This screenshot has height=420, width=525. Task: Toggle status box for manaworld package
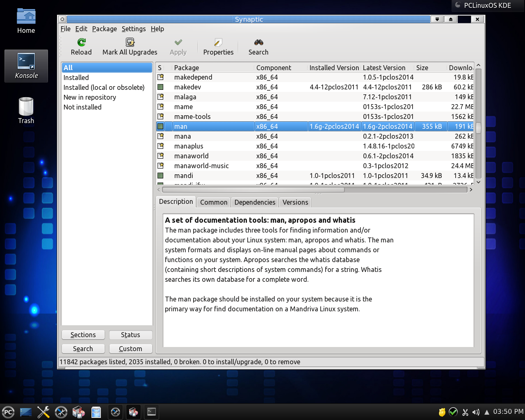(160, 156)
